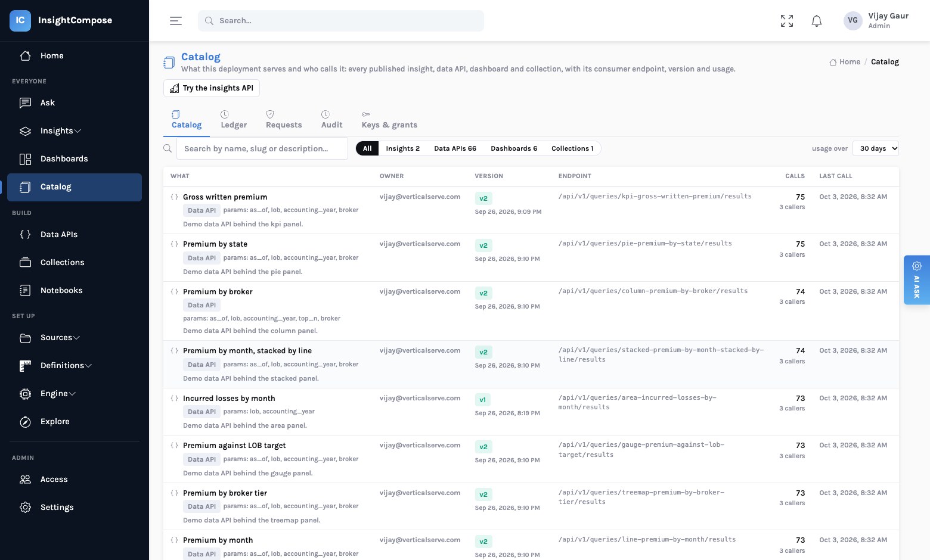Click the Access people icon

[x=25, y=479]
